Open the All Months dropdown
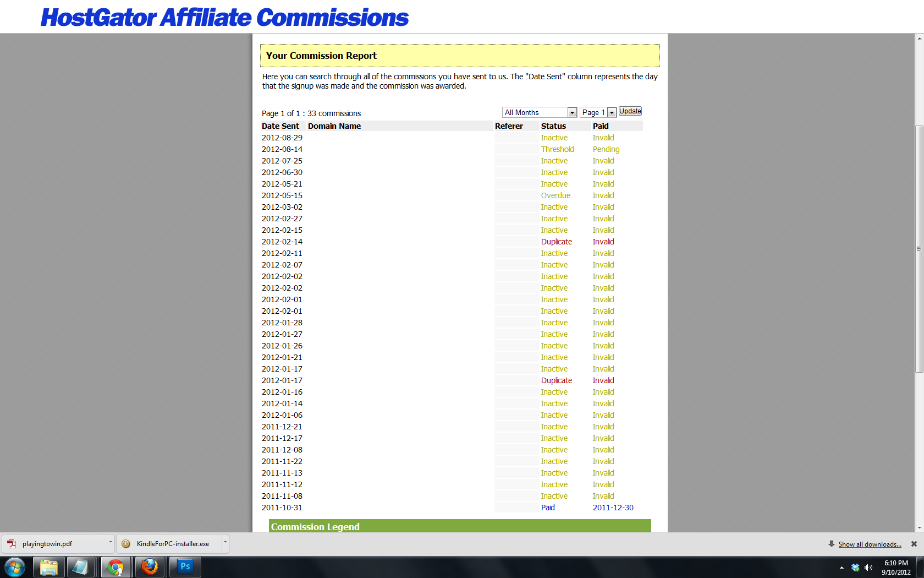 click(x=540, y=112)
